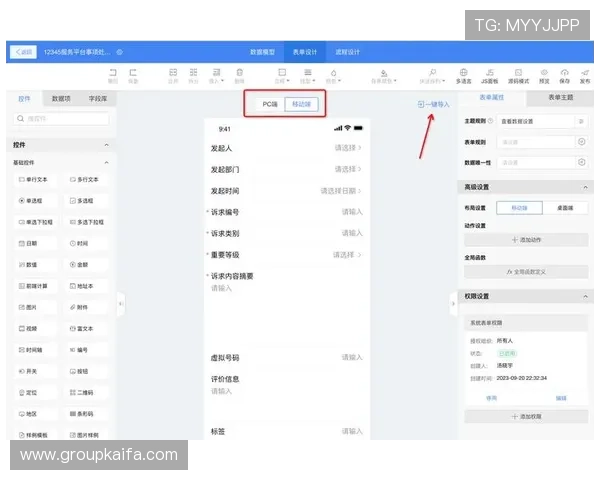
Task: Select the 开关 switch control
Action: 35,371
